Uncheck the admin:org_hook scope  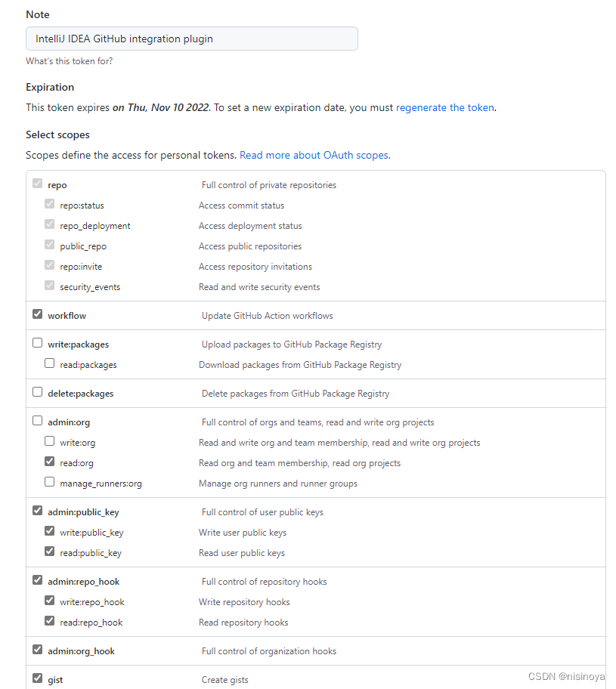(37, 650)
